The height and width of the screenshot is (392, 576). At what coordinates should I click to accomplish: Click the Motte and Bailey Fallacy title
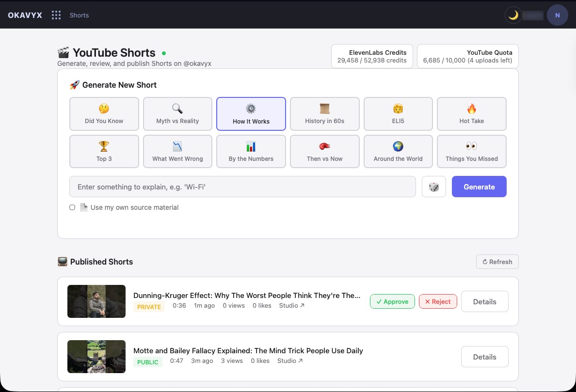coord(248,350)
